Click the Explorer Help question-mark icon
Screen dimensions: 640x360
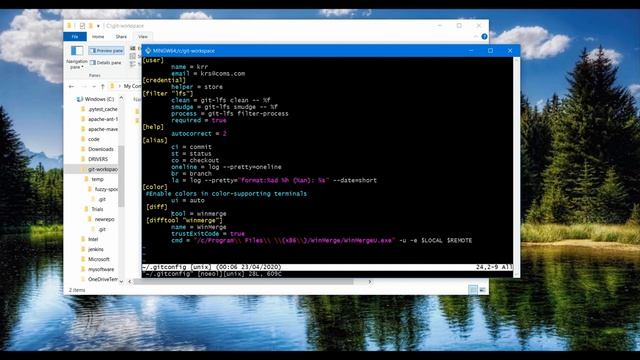(x=484, y=37)
